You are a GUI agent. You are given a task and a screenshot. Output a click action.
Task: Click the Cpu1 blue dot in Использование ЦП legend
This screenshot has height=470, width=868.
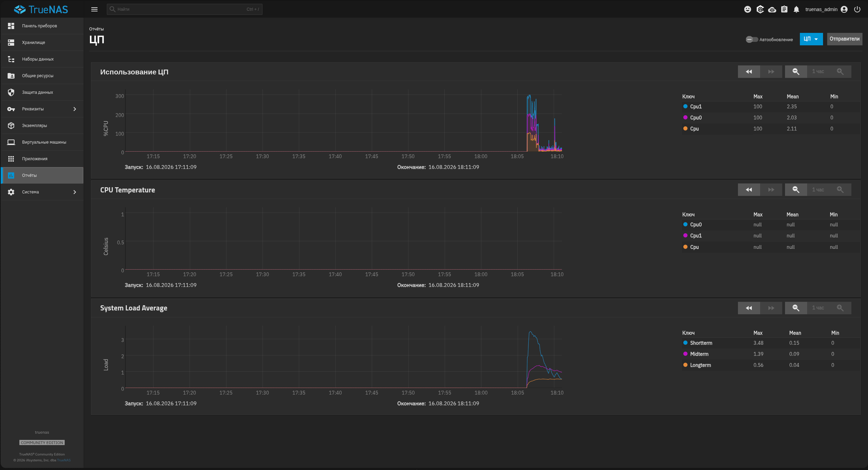(x=685, y=107)
